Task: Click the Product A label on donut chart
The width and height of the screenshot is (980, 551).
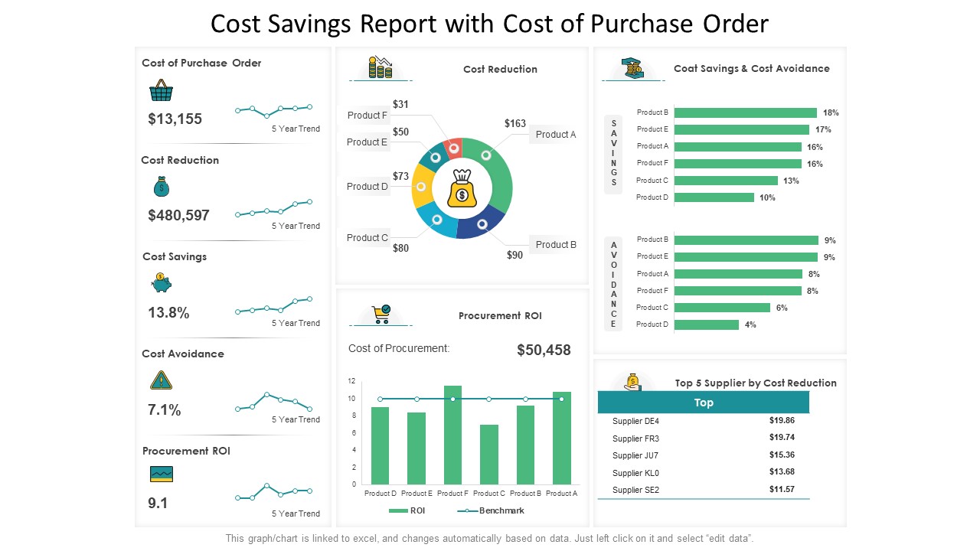Action: pyautogui.click(x=556, y=134)
